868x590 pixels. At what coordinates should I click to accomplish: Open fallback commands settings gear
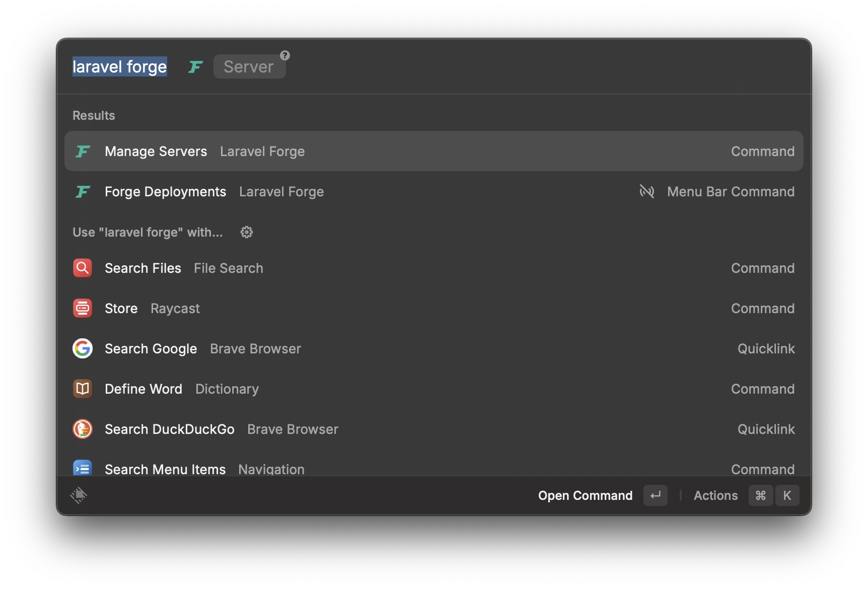[247, 232]
